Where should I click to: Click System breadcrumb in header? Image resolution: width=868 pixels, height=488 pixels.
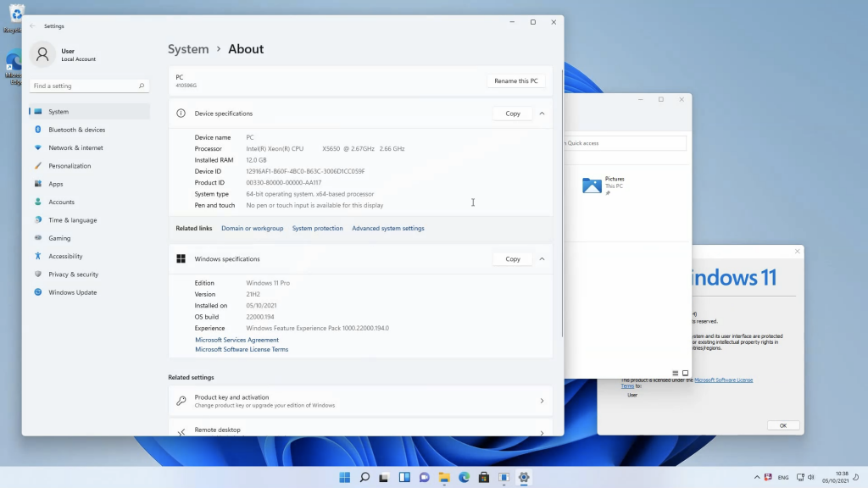click(x=188, y=48)
